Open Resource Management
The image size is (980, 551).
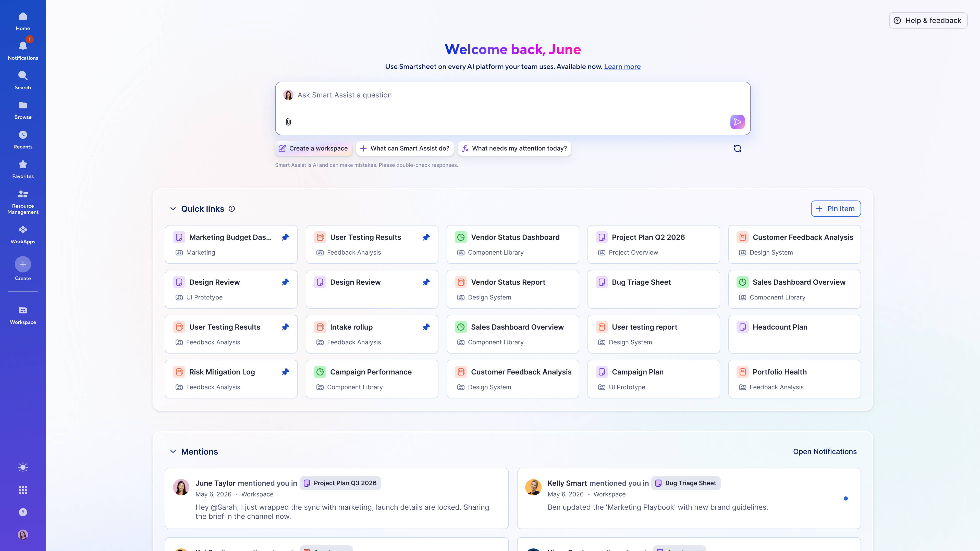(23, 202)
